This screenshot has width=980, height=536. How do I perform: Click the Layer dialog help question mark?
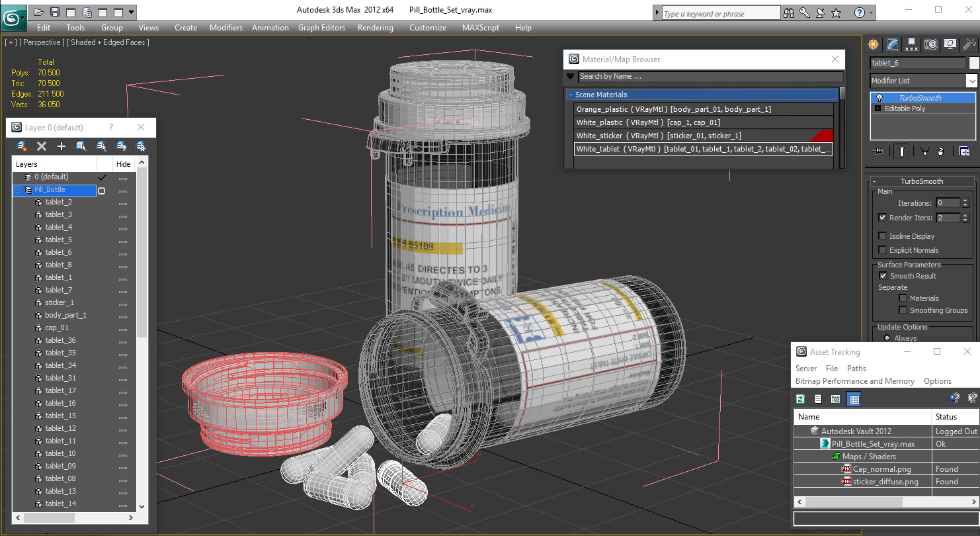pos(110,127)
